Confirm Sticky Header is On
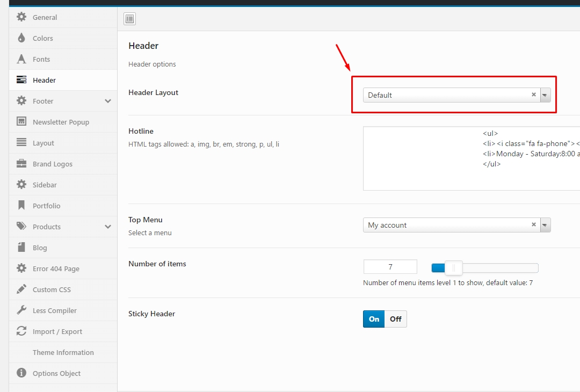 [x=373, y=319]
